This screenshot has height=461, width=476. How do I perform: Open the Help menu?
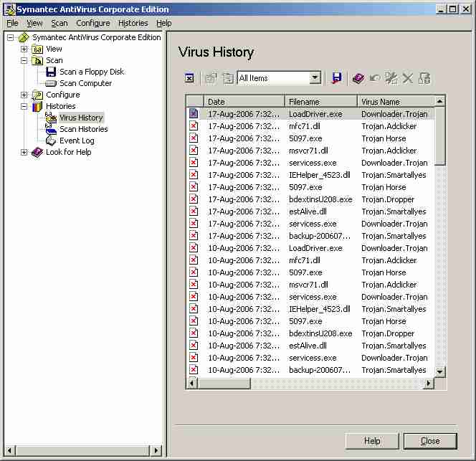pos(164,23)
